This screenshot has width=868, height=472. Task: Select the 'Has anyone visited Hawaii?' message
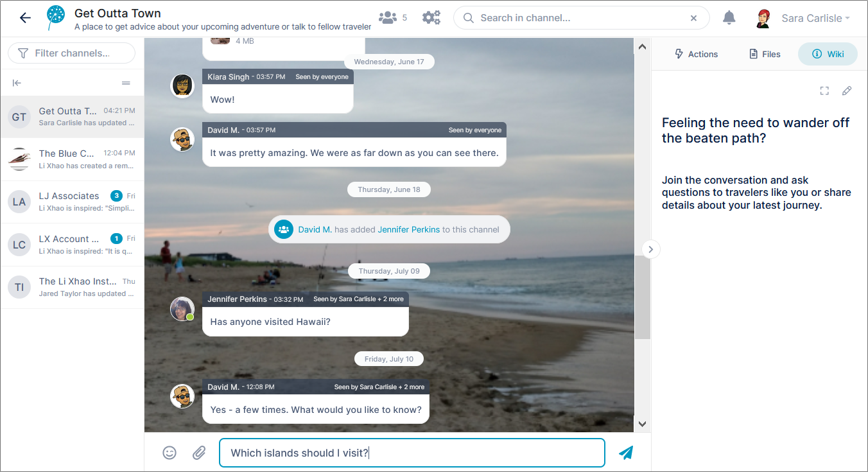coord(306,322)
